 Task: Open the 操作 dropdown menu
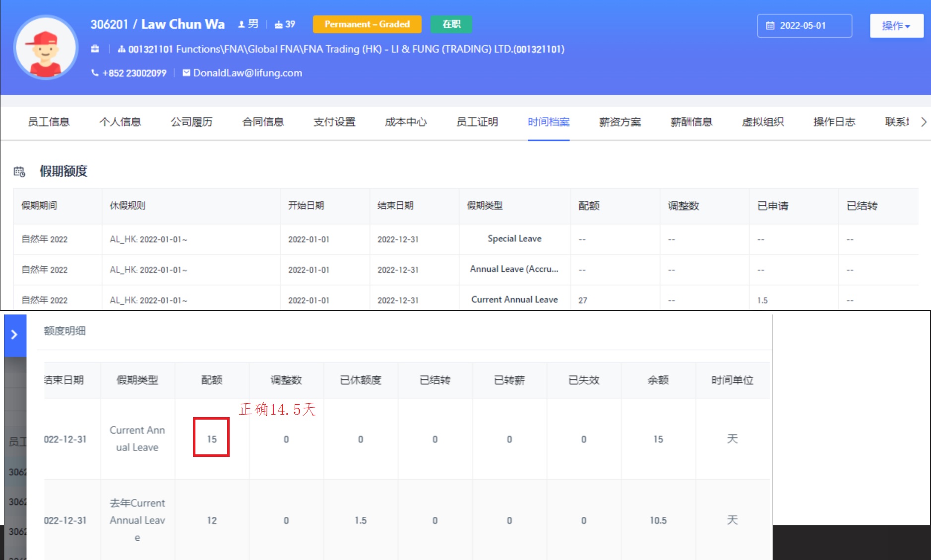tap(896, 26)
